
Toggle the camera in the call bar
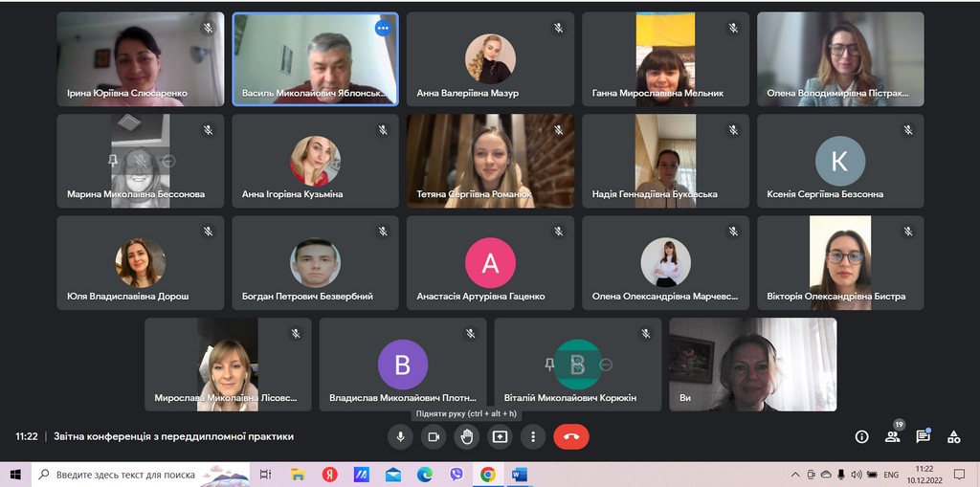[434, 436]
